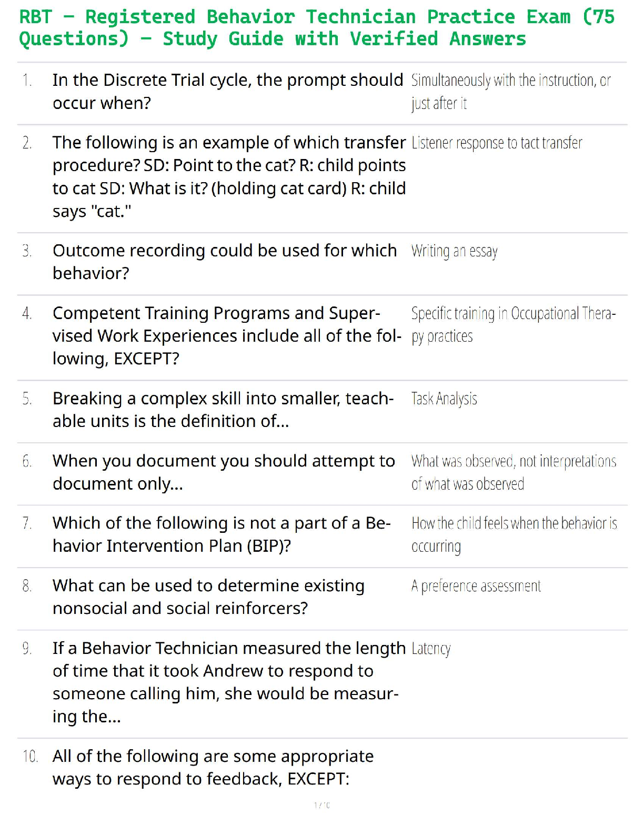Screen dimensions: 644x834
Task: Click the Occupational Therapy practices answer
Action: point(513,325)
